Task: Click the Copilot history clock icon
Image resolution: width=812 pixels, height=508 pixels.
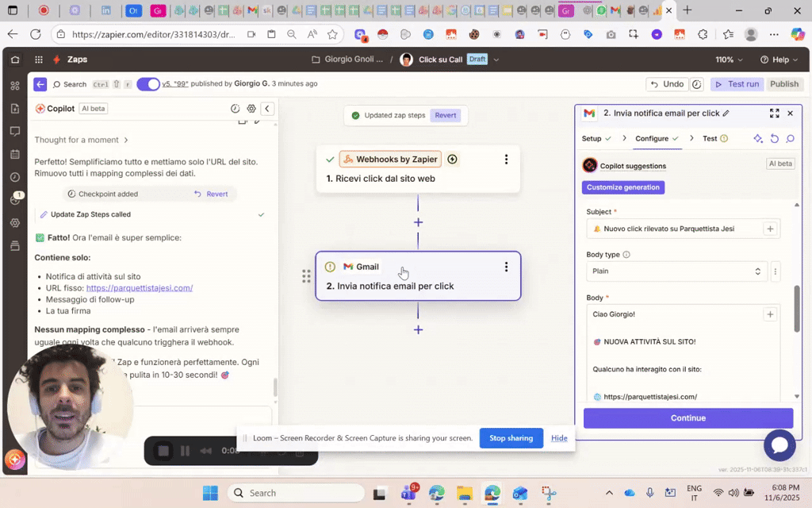Action: pos(236,109)
